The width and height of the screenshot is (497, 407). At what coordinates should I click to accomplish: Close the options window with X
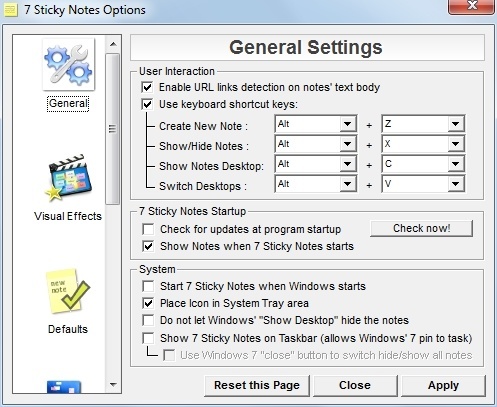click(471, 6)
